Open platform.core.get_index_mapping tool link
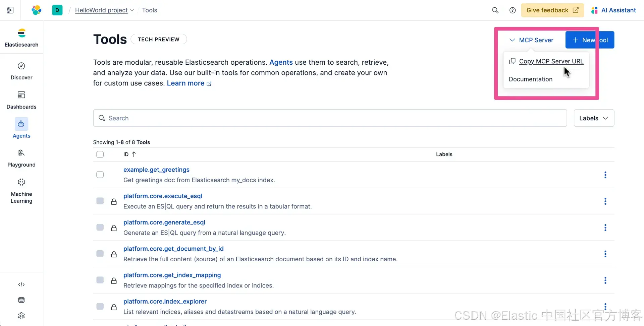 point(172,275)
